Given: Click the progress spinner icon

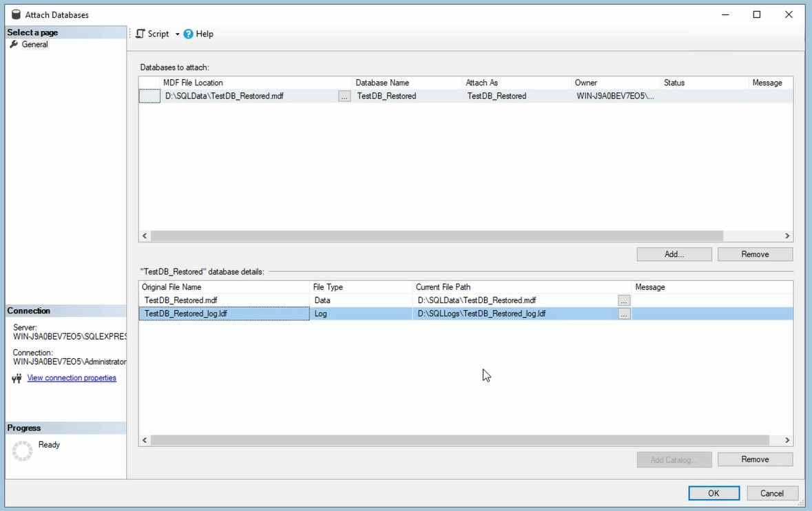Looking at the screenshot, I should pos(22,451).
